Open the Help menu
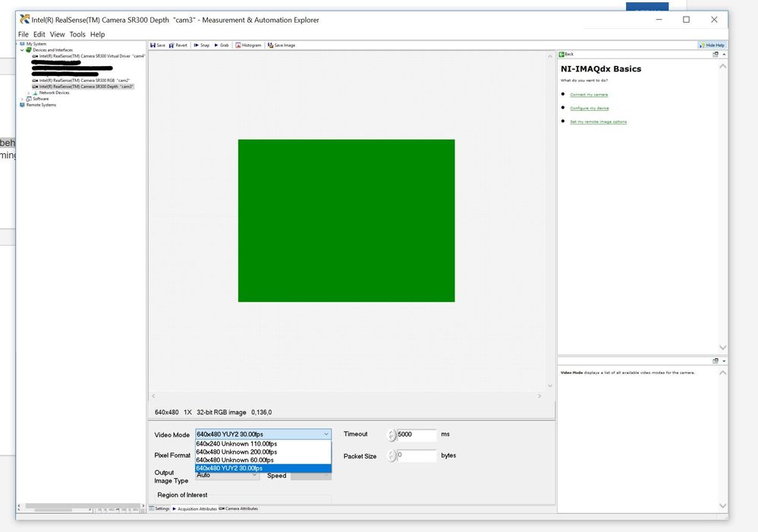Screen dimensions: 758x532 97,34
